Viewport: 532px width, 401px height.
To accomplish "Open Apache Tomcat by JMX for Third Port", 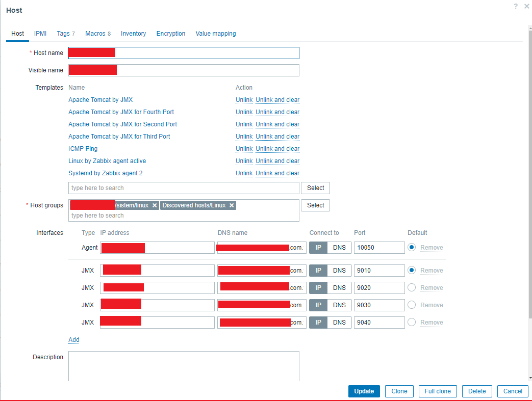I will click(x=119, y=136).
